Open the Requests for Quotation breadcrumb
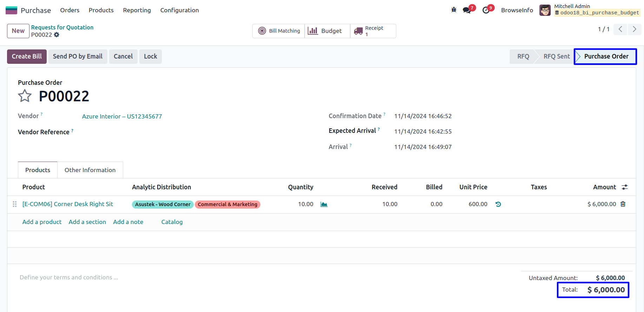 click(x=62, y=27)
